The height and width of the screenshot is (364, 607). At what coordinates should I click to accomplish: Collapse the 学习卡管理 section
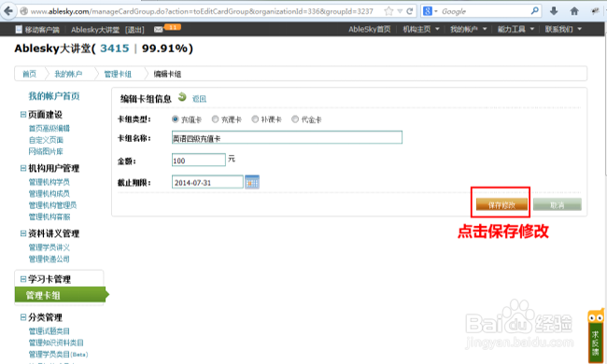[x=23, y=279]
